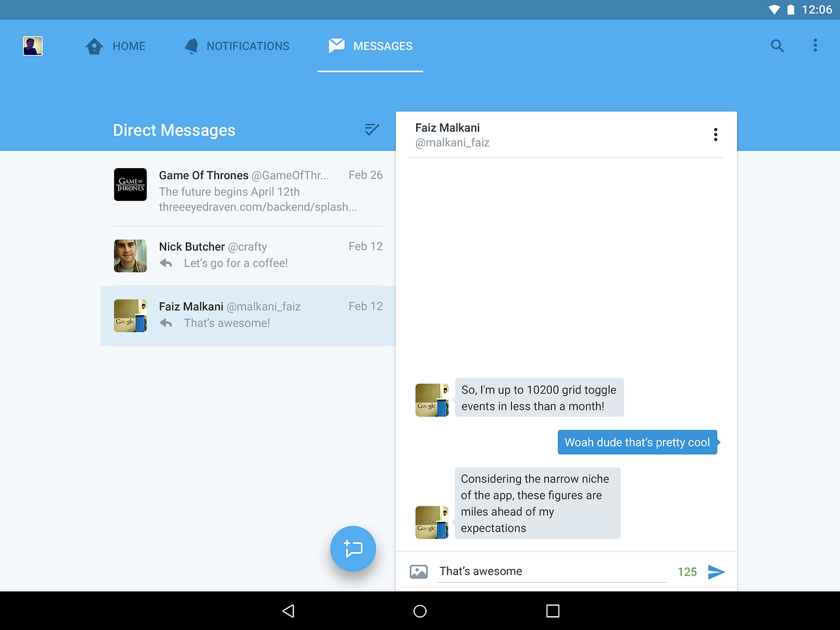840x630 pixels.
Task: Tap the message input reading That's awesome
Action: click(x=551, y=571)
